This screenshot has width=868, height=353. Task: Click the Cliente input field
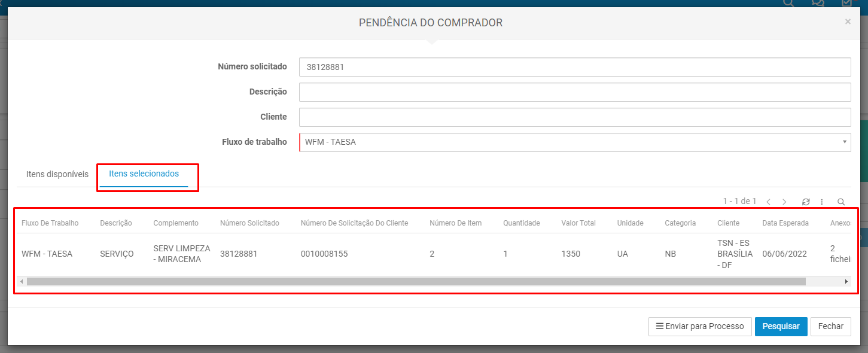[x=574, y=117]
